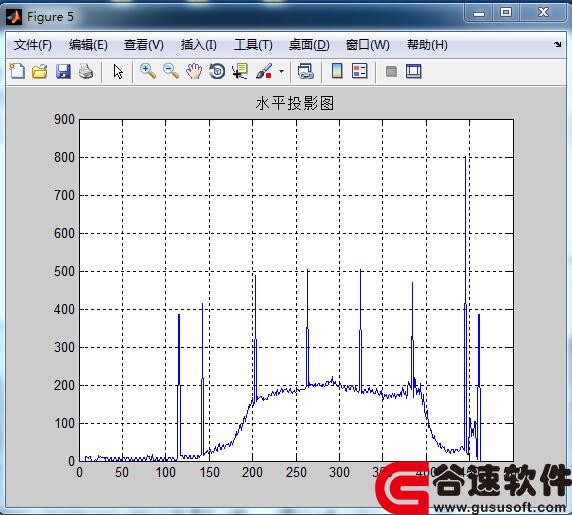Insert a legend using the toolbar icon
Screen dimensions: 572x515
(360, 71)
